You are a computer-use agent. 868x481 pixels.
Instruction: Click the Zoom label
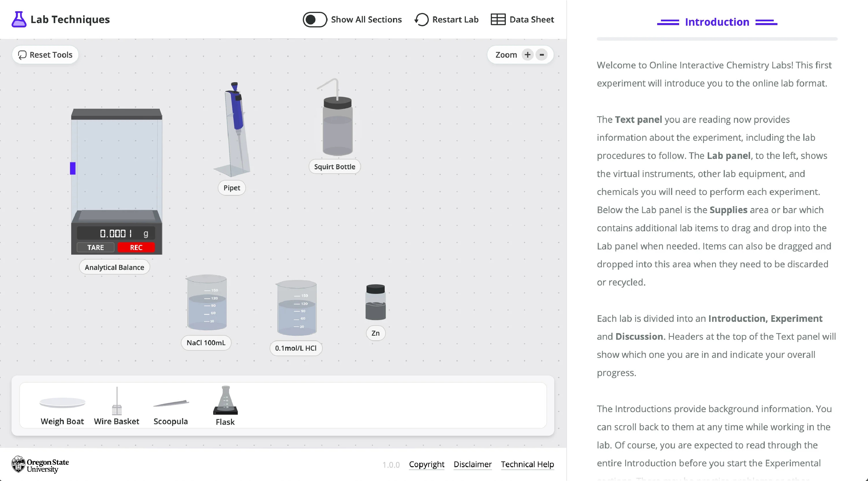coord(506,55)
